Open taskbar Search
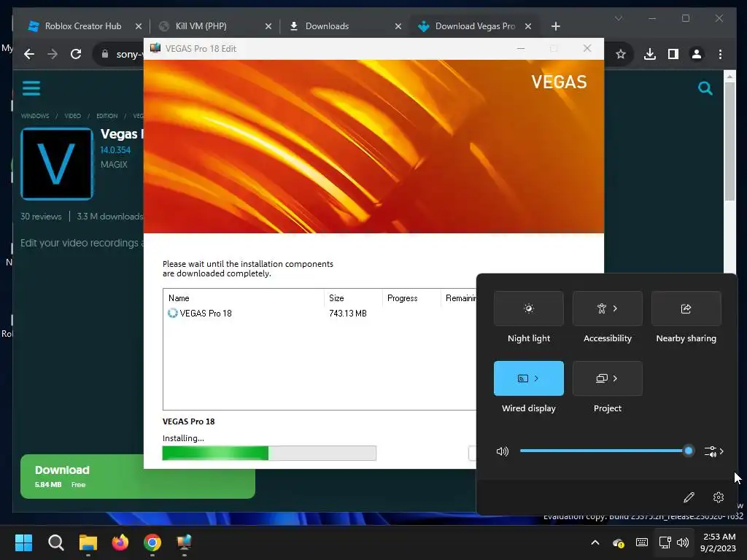Image resolution: width=747 pixels, height=560 pixels. point(55,542)
